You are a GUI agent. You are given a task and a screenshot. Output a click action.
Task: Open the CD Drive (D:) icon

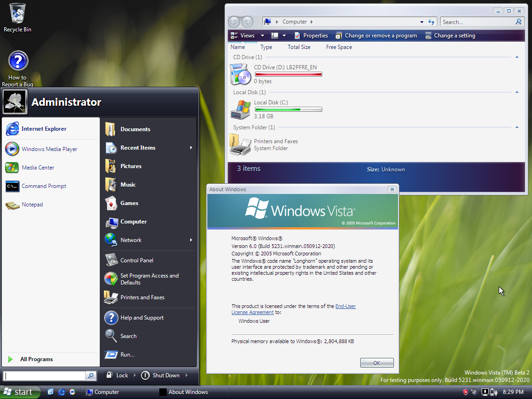click(240, 74)
